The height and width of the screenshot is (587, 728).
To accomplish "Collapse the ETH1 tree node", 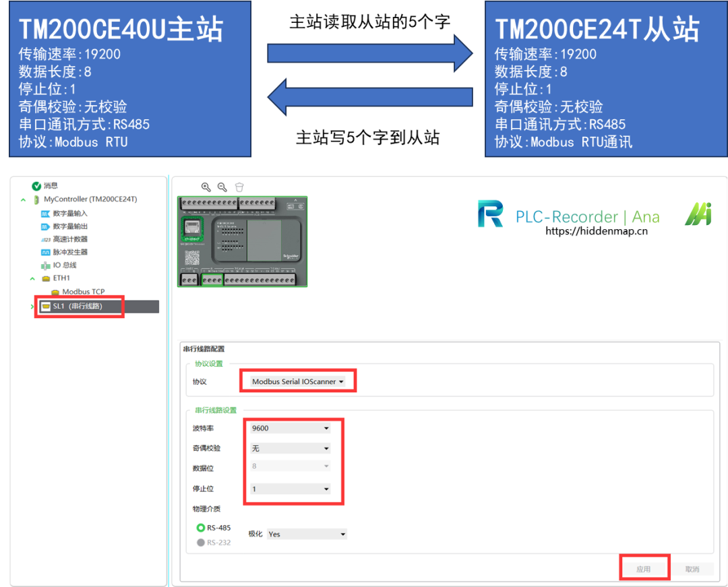I will pos(32,279).
